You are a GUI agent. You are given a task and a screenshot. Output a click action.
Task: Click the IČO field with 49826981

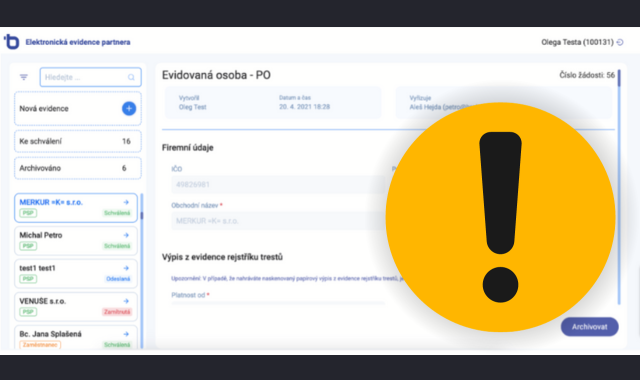click(x=278, y=184)
